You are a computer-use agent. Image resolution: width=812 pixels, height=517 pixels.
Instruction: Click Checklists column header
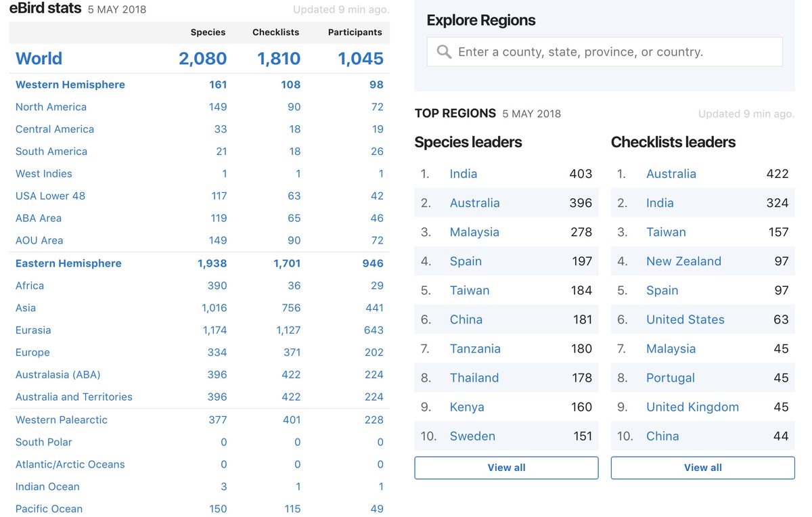pos(276,32)
